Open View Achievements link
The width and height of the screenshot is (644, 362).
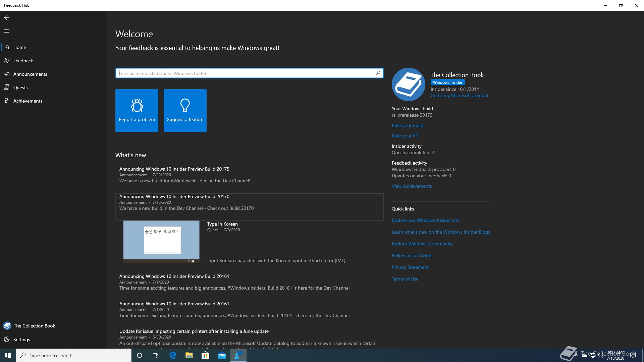coord(412,186)
